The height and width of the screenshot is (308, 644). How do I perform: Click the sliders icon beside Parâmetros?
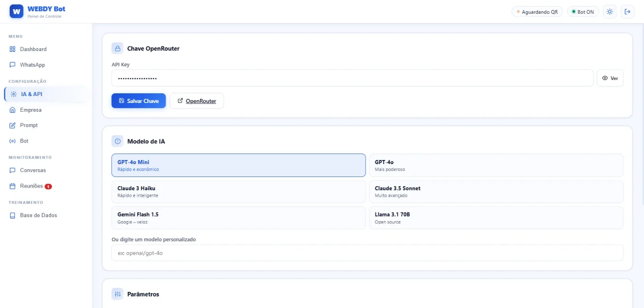(x=117, y=294)
